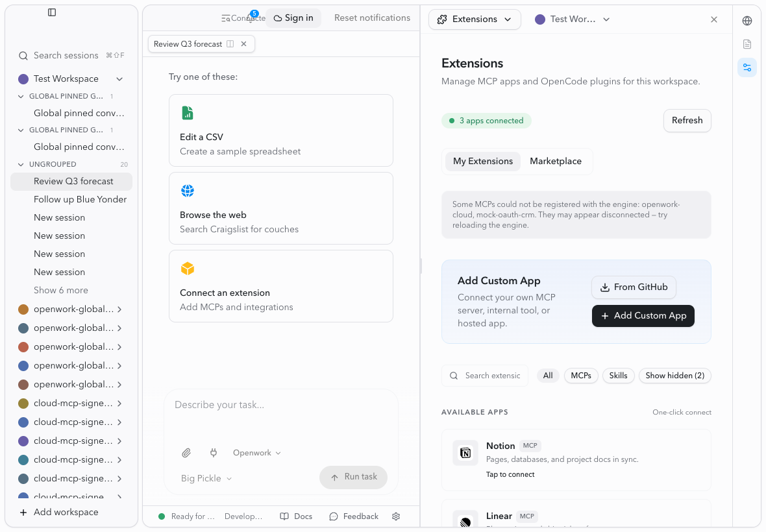Image resolution: width=766 pixels, height=532 pixels.
Task: Open Docs from the status bar
Action: [296, 516]
